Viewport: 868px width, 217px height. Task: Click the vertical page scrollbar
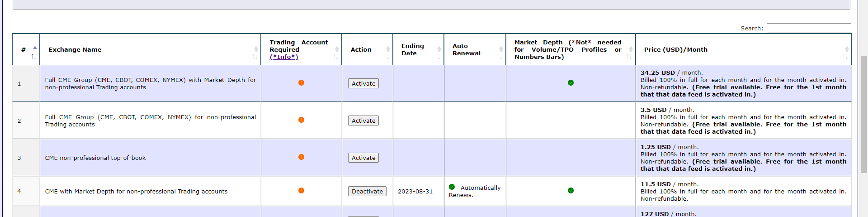pos(864,113)
